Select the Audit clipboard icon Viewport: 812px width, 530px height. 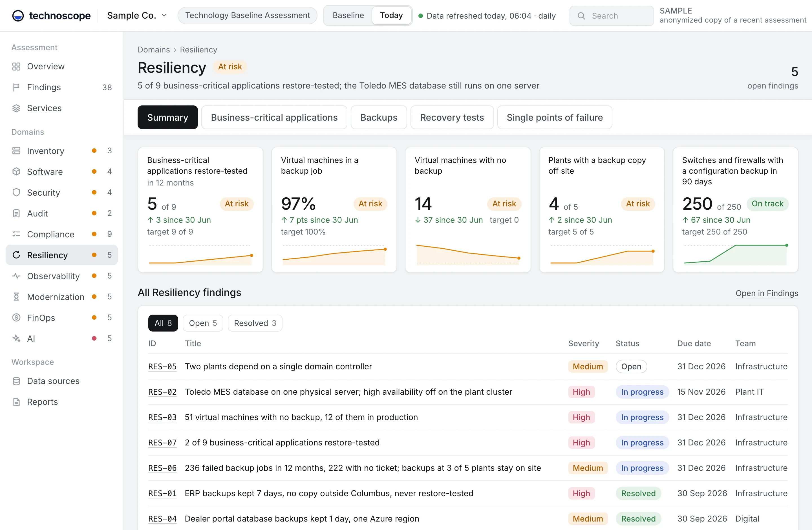pyautogui.click(x=16, y=213)
